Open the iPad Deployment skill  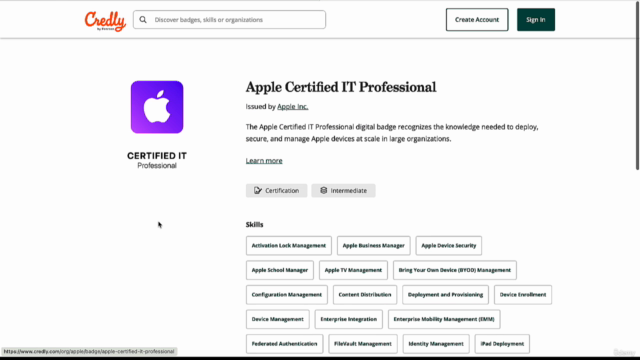coord(502,344)
